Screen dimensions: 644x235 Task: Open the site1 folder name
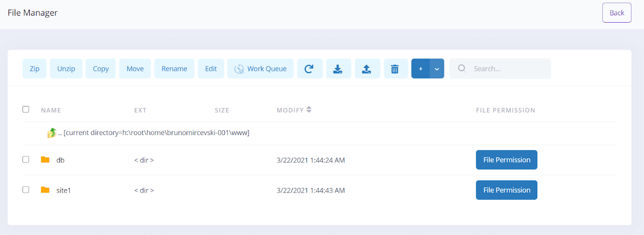(x=64, y=190)
